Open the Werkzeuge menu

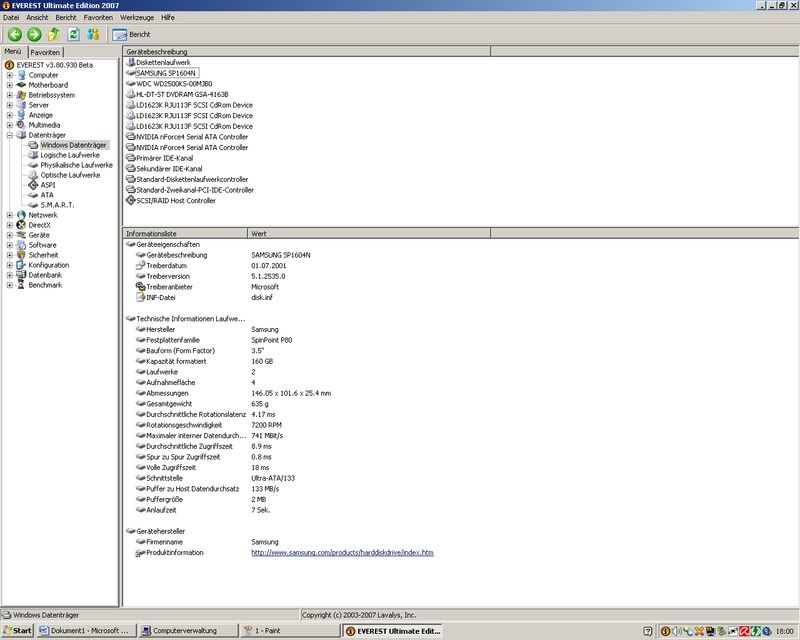click(x=136, y=18)
